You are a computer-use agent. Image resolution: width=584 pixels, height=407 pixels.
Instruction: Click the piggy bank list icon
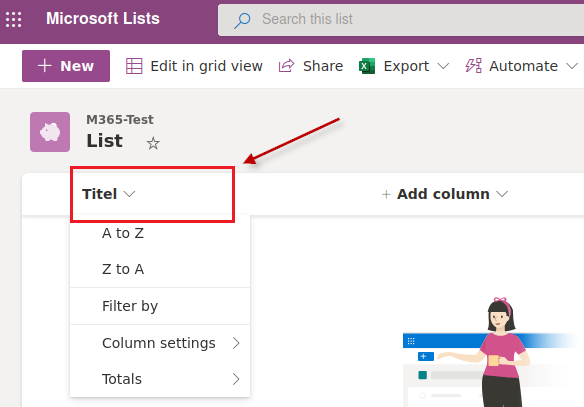pos(50,132)
